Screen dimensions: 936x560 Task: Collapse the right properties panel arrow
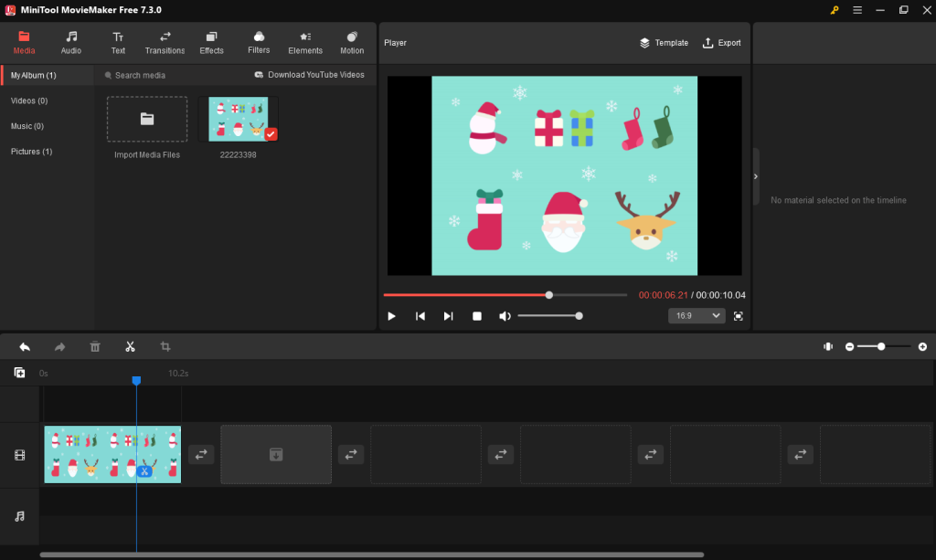coord(756,176)
